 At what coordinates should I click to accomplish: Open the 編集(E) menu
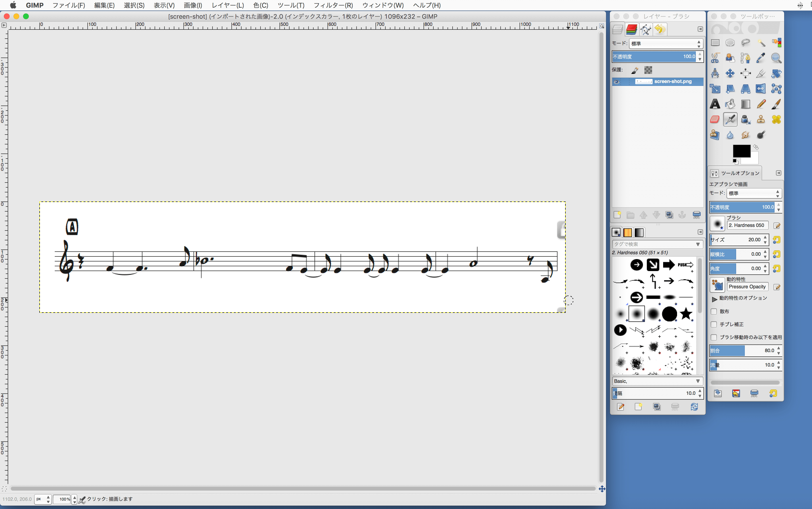(x=104, y=5)
